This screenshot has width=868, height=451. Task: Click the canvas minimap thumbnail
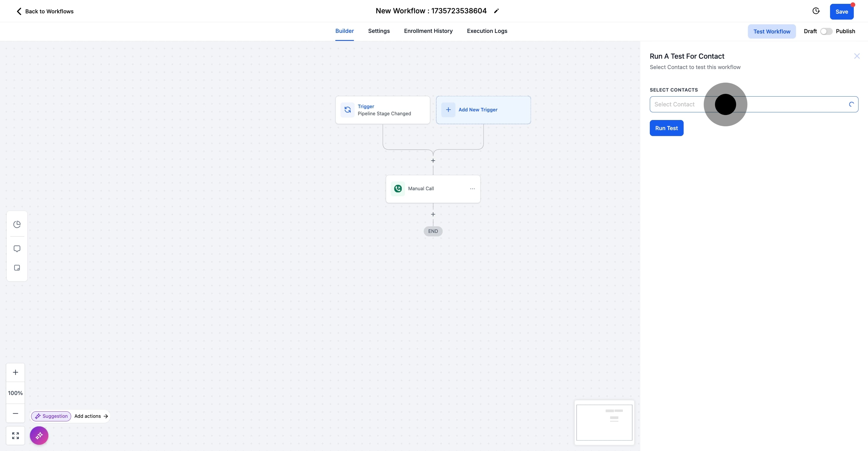point(604,422)
